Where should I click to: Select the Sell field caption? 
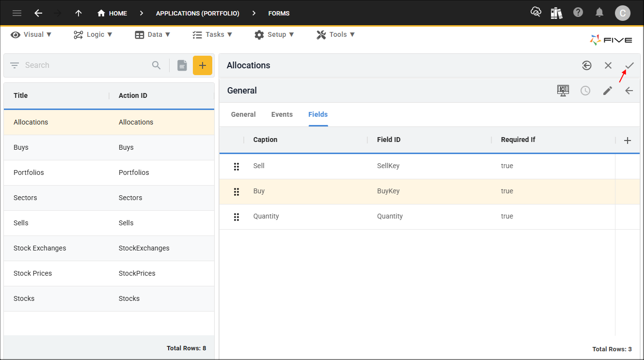pos(259,166)
